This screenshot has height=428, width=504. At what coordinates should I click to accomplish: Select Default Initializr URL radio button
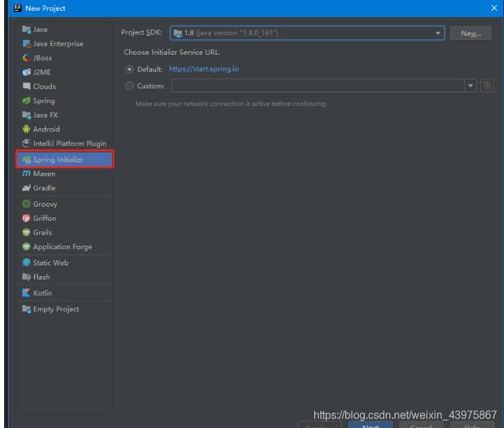[129, 69]
